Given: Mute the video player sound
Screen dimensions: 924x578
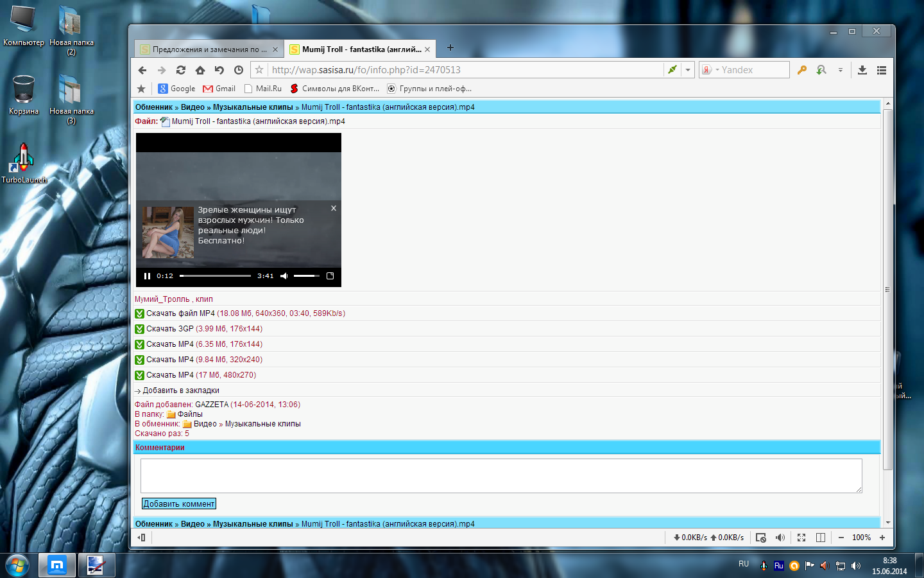Looking at the screenshot, I should tap(284, 276).
